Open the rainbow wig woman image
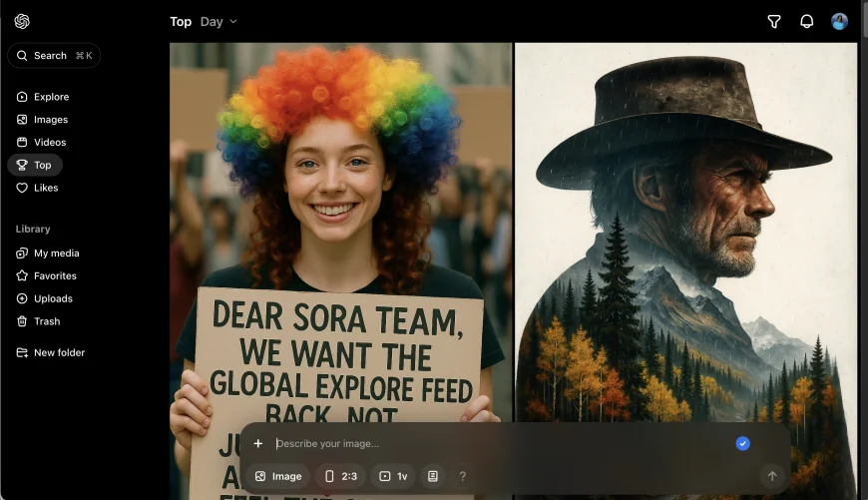The height and width of the screenshot is (500, 868). pyautogui.click(x=340, y=233)
